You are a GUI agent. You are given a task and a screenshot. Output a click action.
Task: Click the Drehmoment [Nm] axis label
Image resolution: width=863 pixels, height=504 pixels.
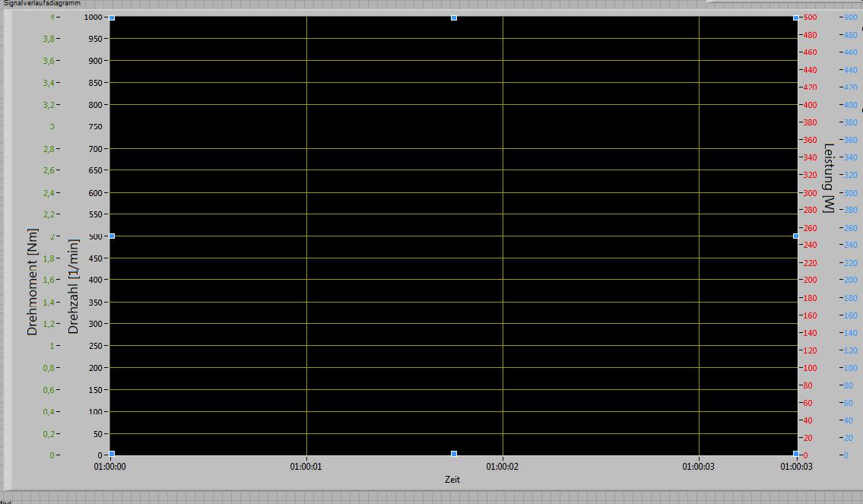point(33,282)
